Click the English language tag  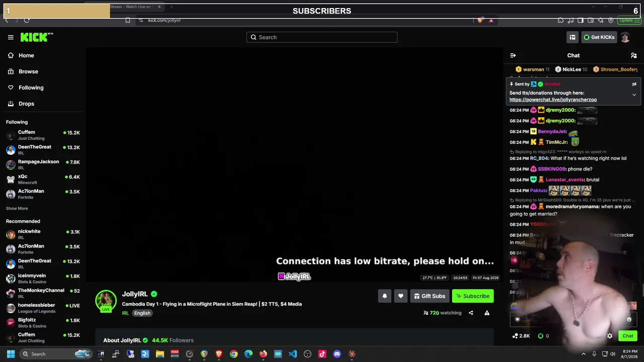(x=142, y=313)
